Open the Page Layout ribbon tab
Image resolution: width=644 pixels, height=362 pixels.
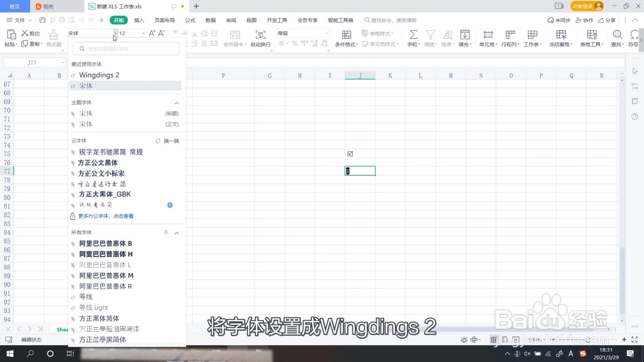pyautogui.click(x=165, y=20)
